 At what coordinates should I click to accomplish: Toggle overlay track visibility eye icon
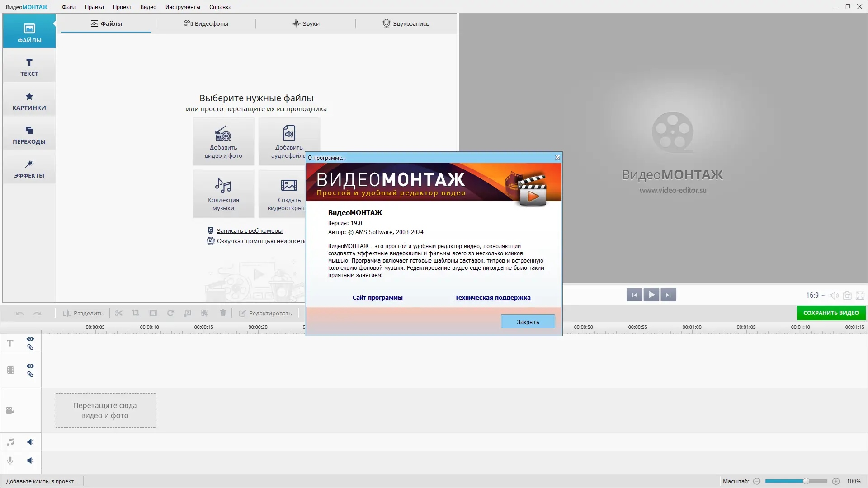[x=30, y=366]
